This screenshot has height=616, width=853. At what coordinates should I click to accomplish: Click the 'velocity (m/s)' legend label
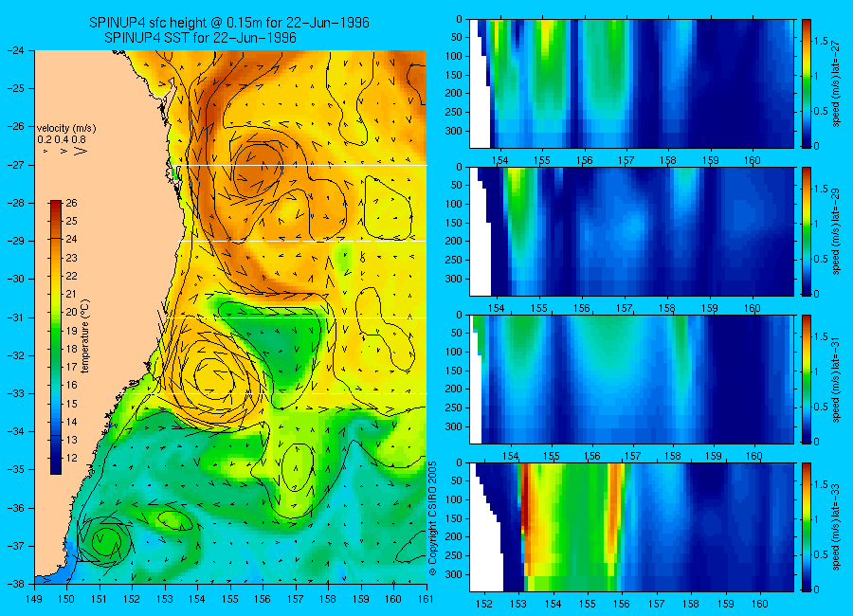pos(66,129)
